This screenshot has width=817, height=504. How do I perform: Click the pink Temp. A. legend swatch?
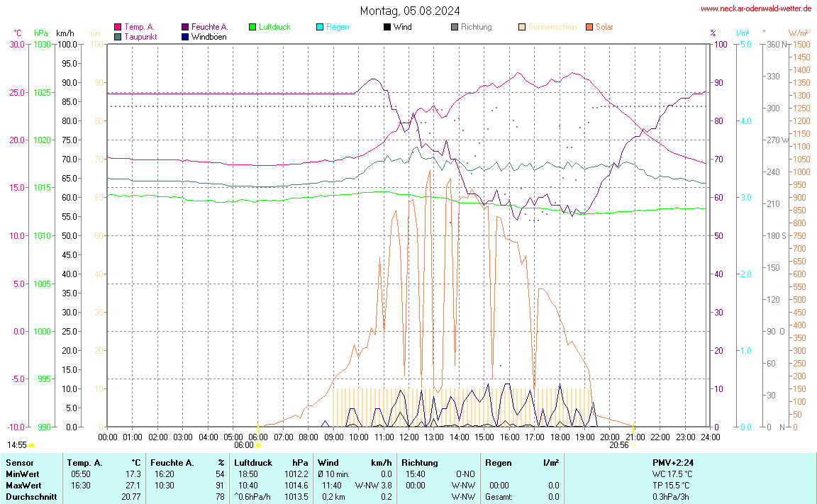tap(118, 28)
